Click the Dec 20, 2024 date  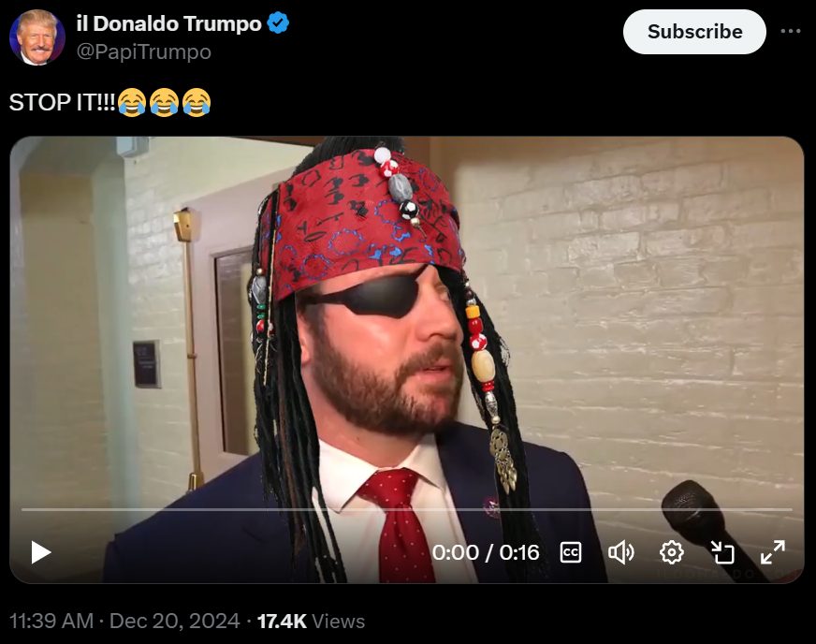click(x=174, y=622)
